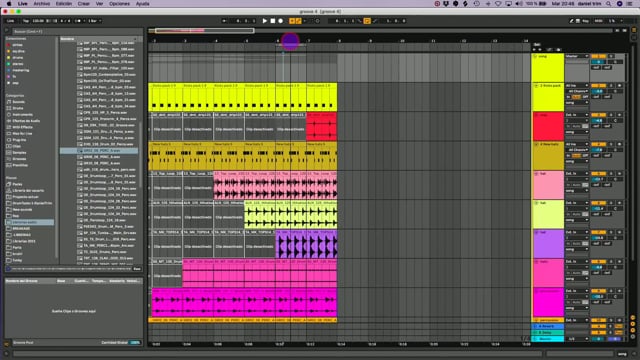Open the Max for Live category

(x=22, y=133)
